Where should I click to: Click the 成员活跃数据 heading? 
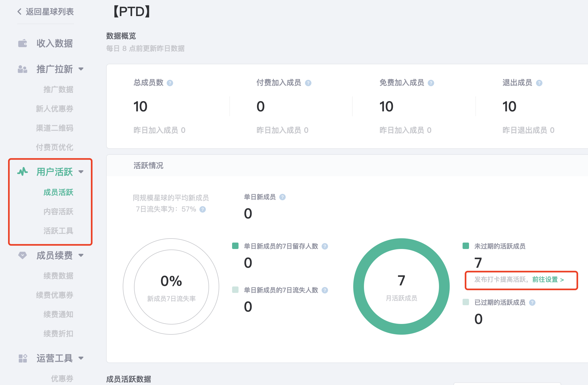point(129,379)
